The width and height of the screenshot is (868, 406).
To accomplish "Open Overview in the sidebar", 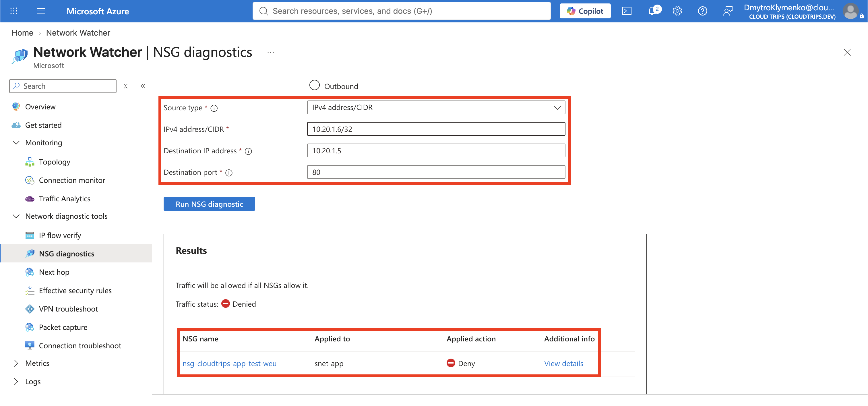I will pyautogui.click(x=40, y=107).
